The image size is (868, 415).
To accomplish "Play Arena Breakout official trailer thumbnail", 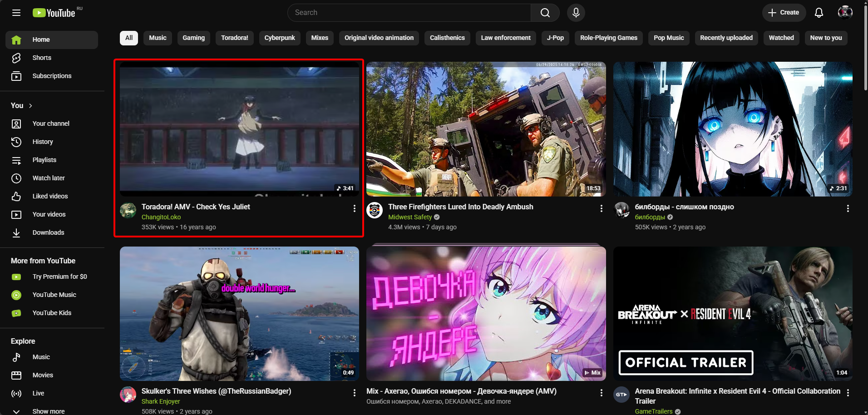I will click(x=733, y=314).
